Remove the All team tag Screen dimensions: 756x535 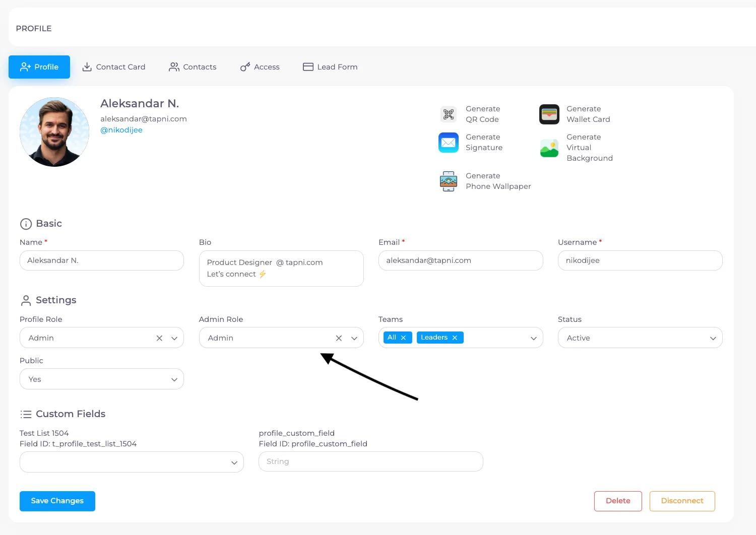pyautogui.click(x=403, y=338)
